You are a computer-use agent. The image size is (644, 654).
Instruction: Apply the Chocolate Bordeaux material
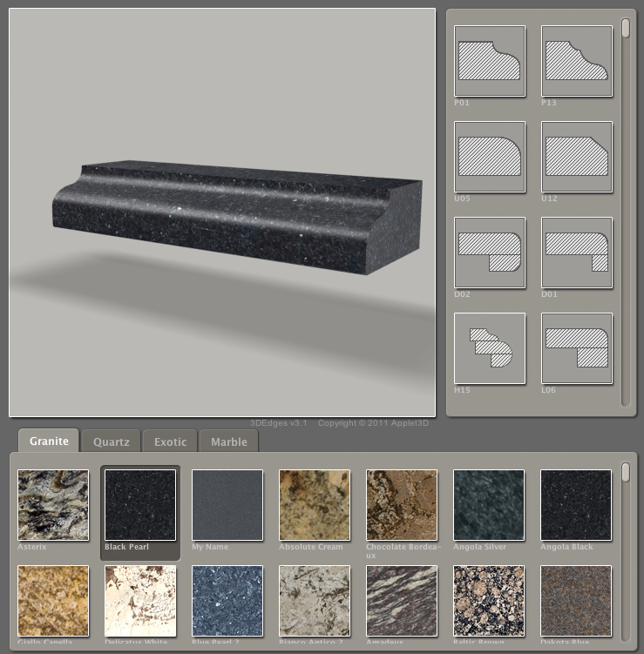(402, 505)
